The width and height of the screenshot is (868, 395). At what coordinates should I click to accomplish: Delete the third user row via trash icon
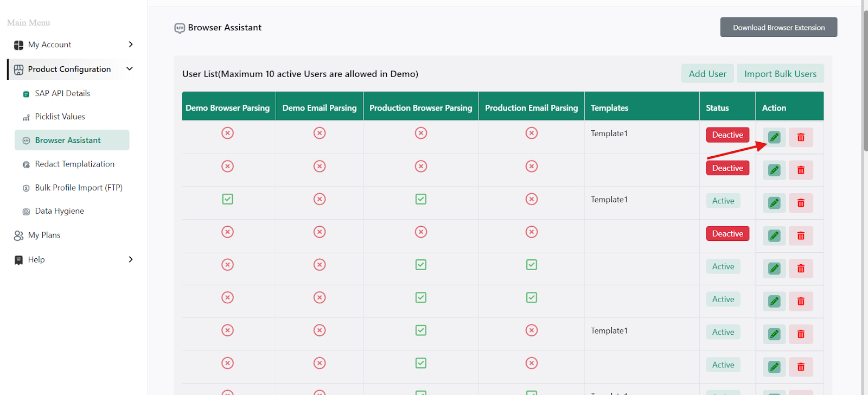[x=801, y=203]
